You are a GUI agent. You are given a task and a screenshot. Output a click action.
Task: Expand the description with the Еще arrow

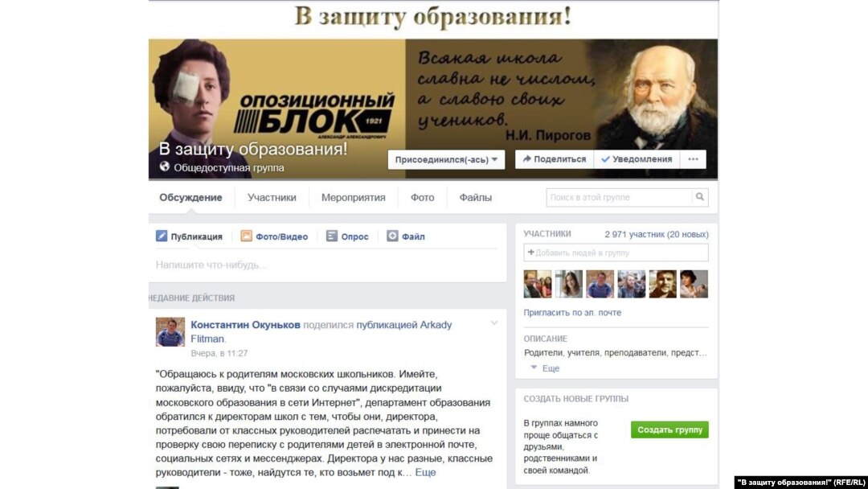[545, 368]
